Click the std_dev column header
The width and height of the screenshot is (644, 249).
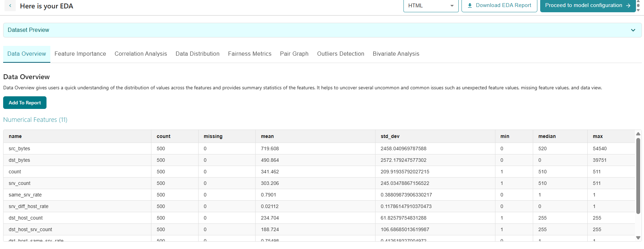tap(390, 136)
